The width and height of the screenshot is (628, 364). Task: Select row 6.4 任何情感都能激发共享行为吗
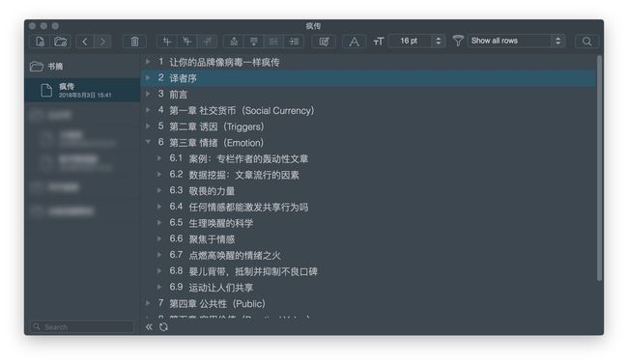tap(248, 207)
